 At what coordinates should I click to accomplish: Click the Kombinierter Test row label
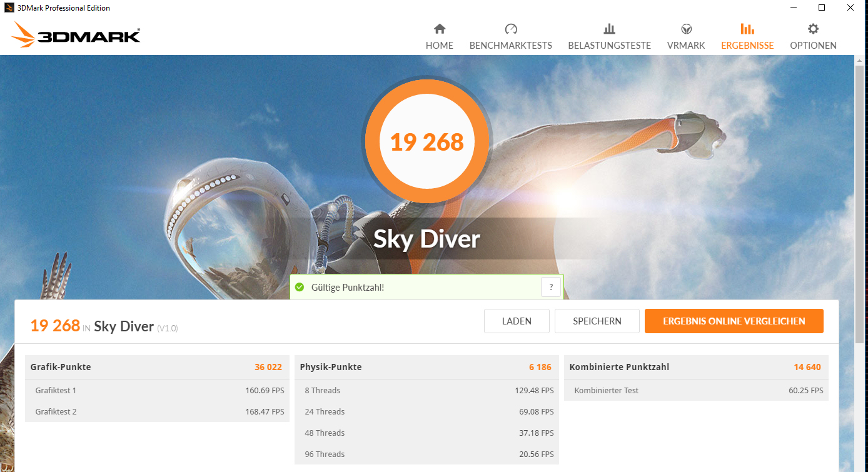click(606, 391)
